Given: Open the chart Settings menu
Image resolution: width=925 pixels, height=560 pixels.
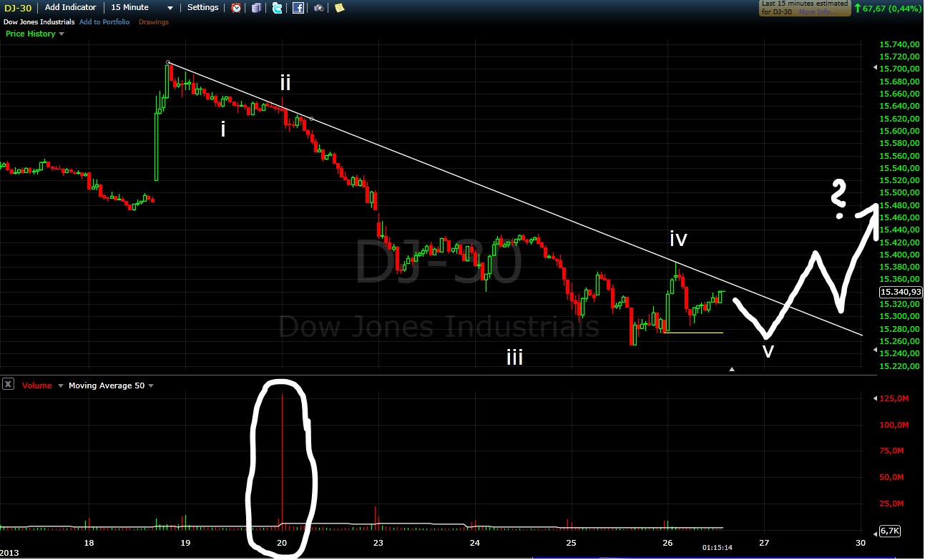Looking at the screenshot, I should point(202,7).
